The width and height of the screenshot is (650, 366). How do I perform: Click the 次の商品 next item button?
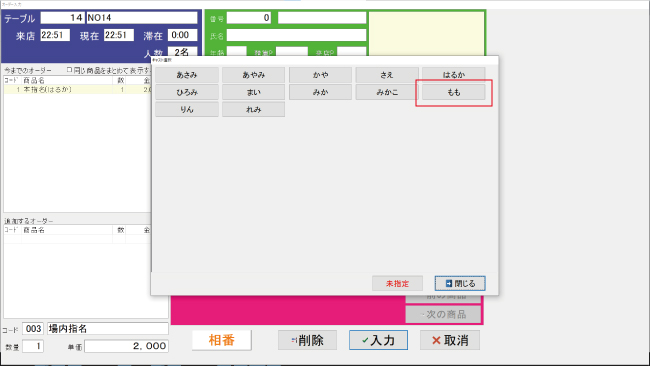(x=443, y=315)
